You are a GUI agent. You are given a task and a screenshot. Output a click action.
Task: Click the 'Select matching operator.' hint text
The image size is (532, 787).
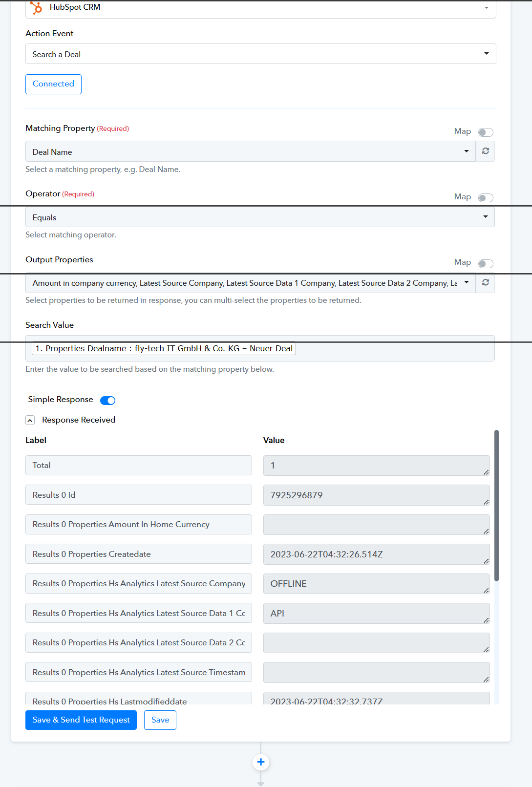(71, 235)
